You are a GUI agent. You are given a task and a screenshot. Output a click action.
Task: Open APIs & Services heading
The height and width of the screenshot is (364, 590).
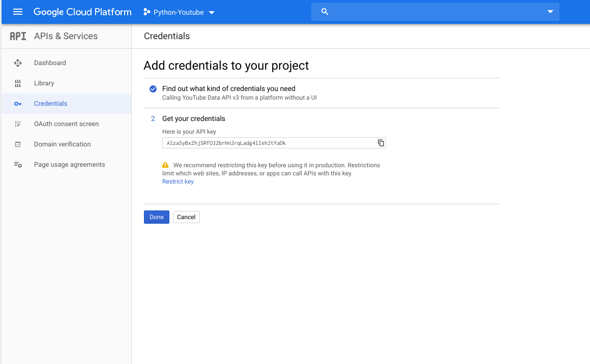(x=66, y=36)
